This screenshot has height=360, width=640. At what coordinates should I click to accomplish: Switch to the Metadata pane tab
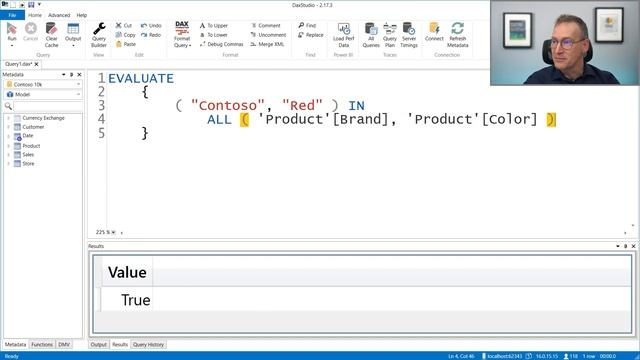click(x=15, y=344)
